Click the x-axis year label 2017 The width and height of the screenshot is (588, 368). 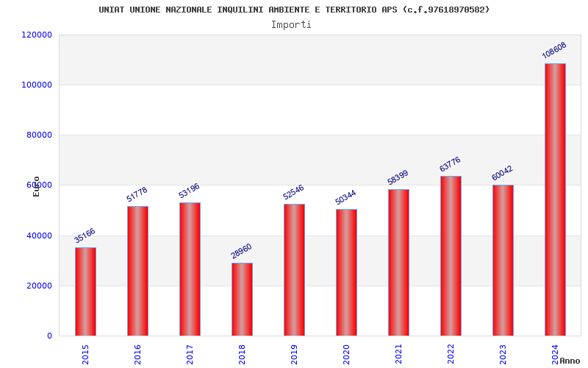(x=190, y=354)
